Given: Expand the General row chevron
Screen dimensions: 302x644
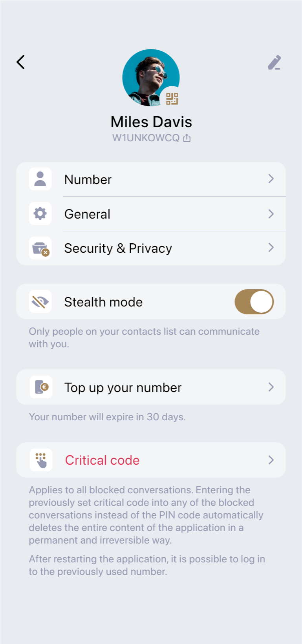Looking at the screenshot, I should point(271,213).
